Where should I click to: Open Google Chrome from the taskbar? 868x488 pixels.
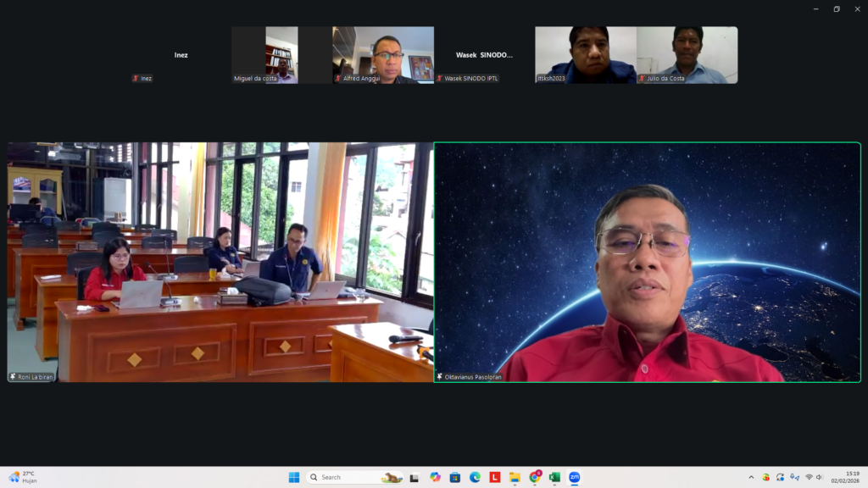pyautogui.click(x=535, y=477)
